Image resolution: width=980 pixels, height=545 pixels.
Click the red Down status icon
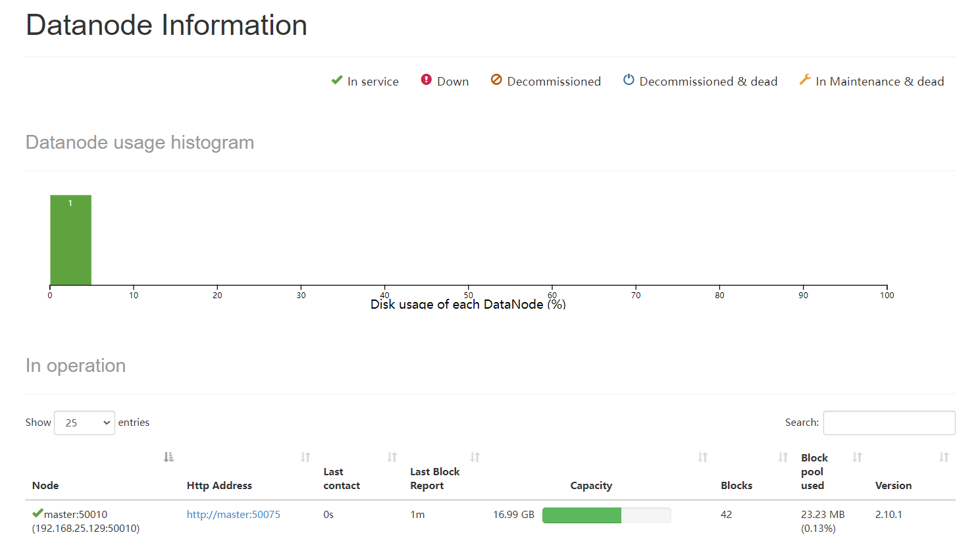[426, 80]
